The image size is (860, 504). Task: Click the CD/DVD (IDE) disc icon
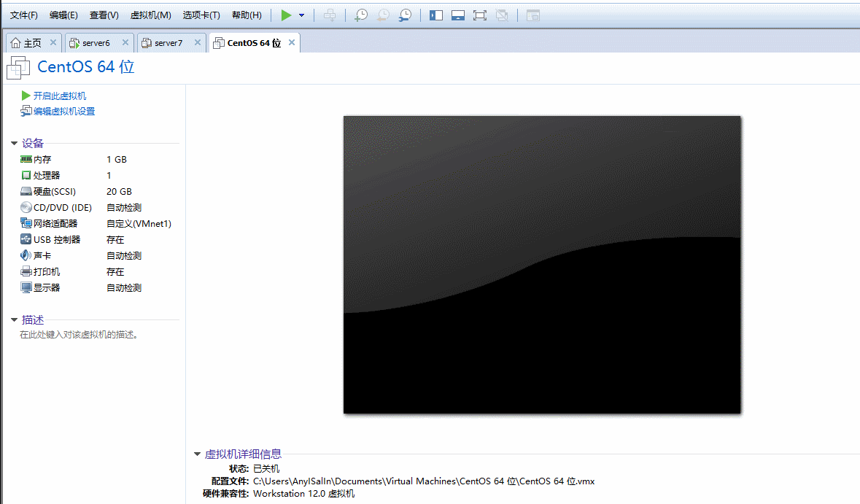click(26, 207)
